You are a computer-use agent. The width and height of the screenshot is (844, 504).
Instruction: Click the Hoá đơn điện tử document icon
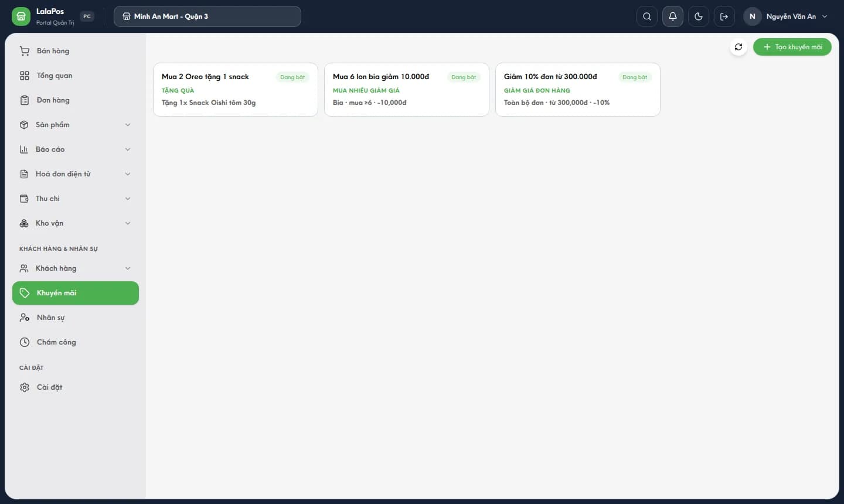point(24,174)
